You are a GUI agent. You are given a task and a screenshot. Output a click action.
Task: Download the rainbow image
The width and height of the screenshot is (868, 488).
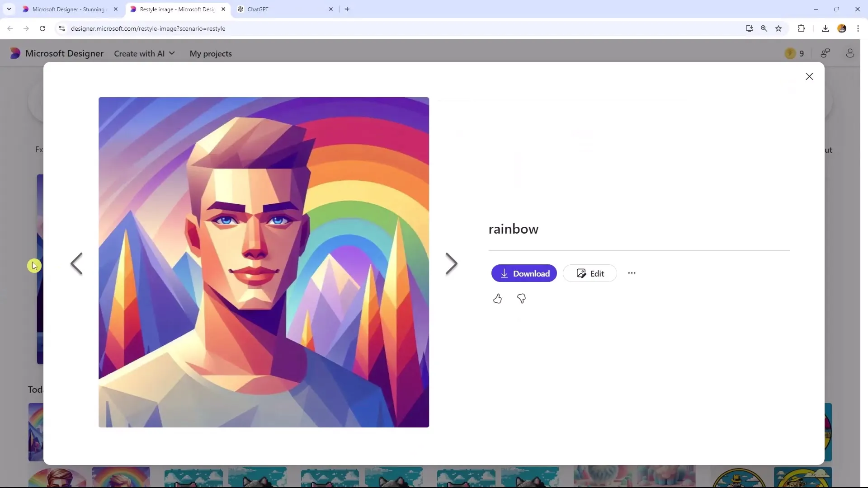524,273
